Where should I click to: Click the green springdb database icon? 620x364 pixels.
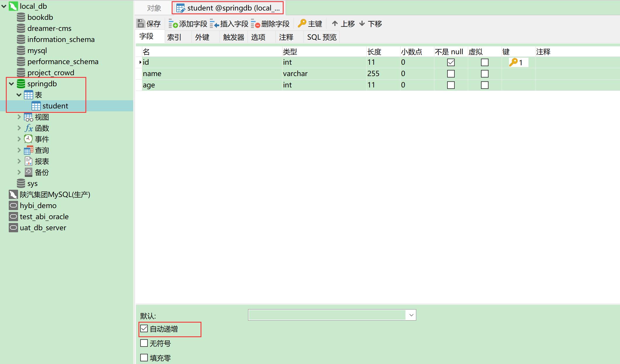coord(21,84)
